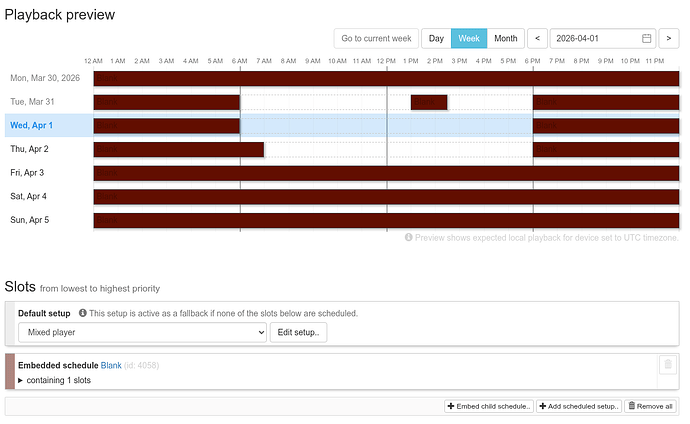The width and height of the screenshot is (690, 424).
Task: Select the Week view tab
Action: coord(469,39)
